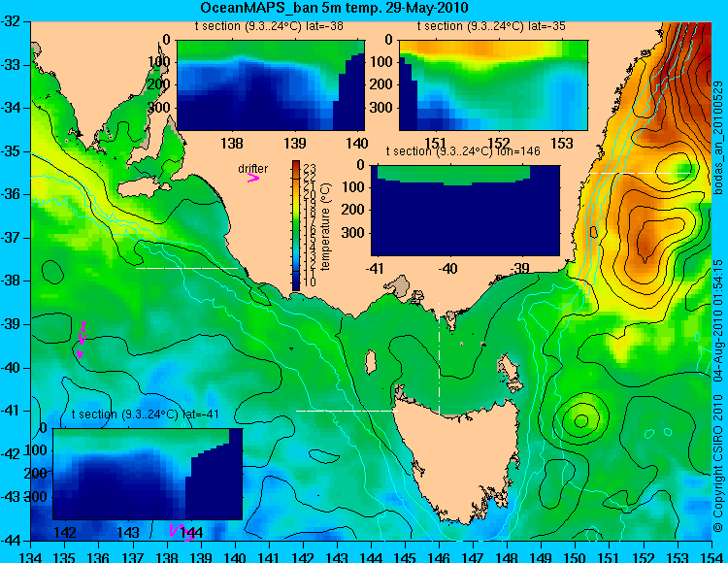
Task: Click the white dashed section line at latitude -35
Action: (x=641, y=173)
